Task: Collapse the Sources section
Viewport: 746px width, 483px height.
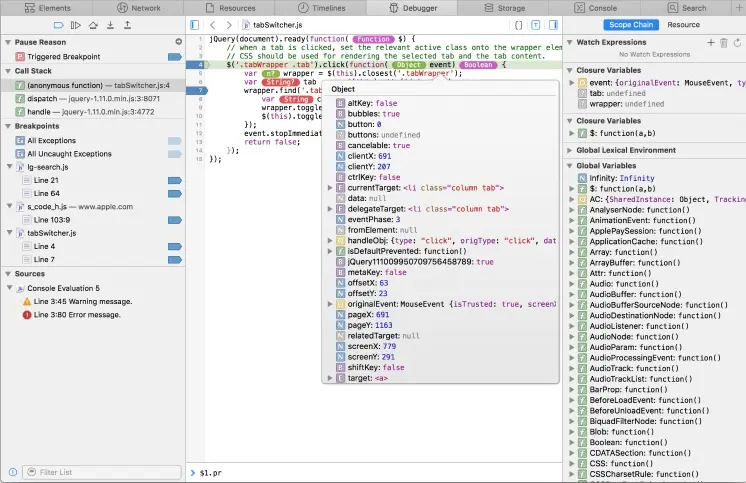Action: point(8,274)
